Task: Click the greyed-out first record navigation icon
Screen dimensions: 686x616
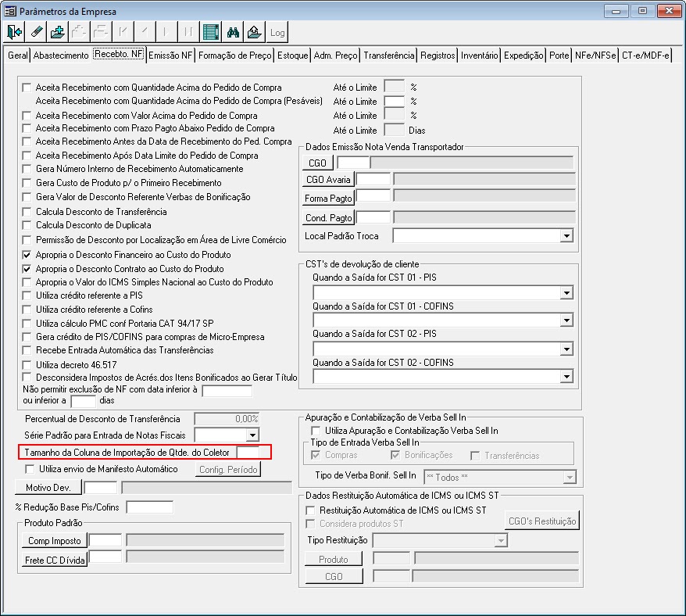Action: coord(123,32)
